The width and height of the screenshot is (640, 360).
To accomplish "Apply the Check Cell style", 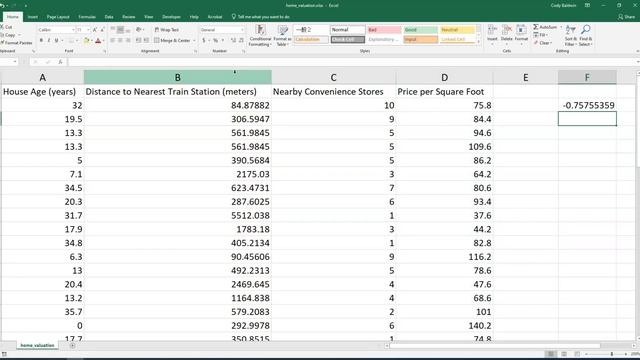I will pyautogui.click(x=347, y=40).
